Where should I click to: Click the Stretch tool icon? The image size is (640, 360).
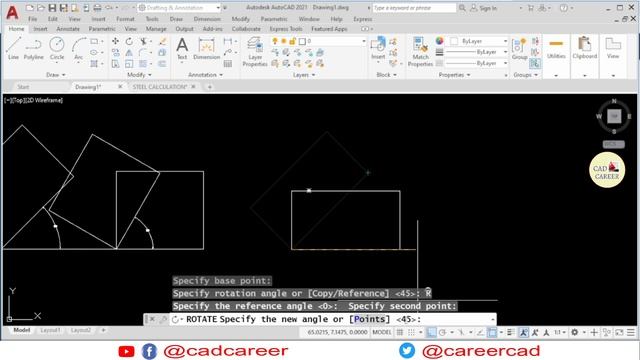tap(116, 64)
